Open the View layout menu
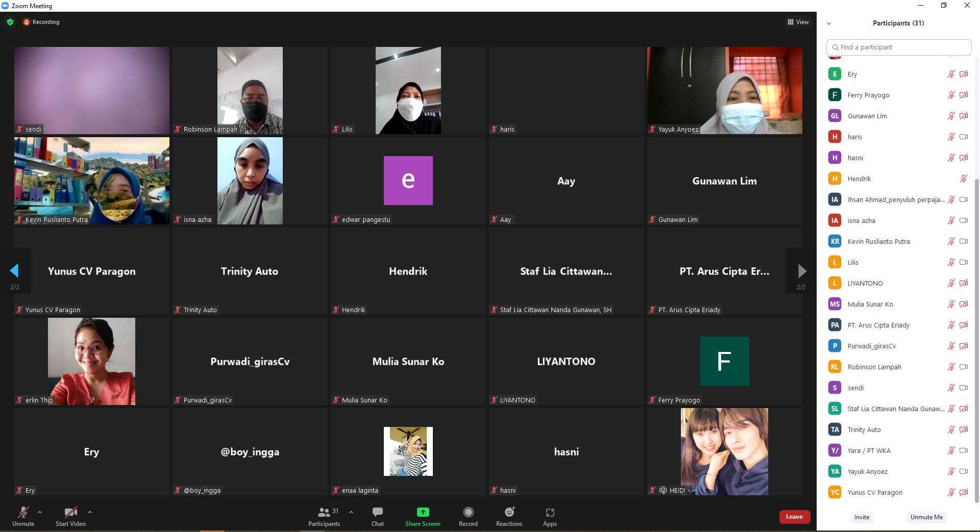Image resolution: width=980 pixels, height=532 pixels. click(x=798, y=22)
